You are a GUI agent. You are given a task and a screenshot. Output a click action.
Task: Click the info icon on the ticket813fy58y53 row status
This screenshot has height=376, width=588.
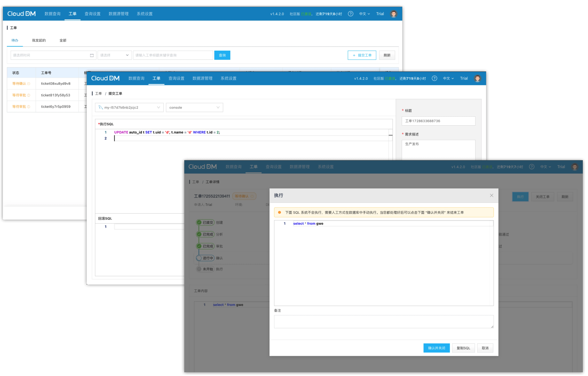tap(29, 95)
